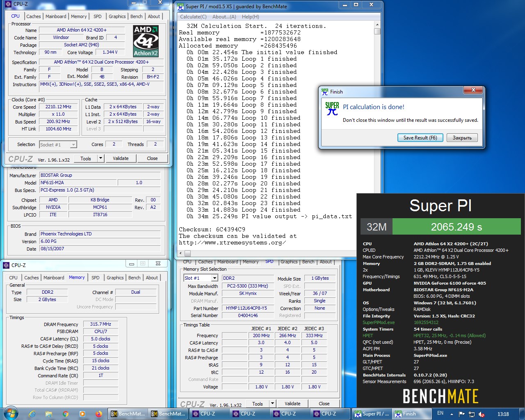Click Close button in top CPU-Z window
Screen dimensions: 525x420
pyautogui.click(x=152, y=158)
